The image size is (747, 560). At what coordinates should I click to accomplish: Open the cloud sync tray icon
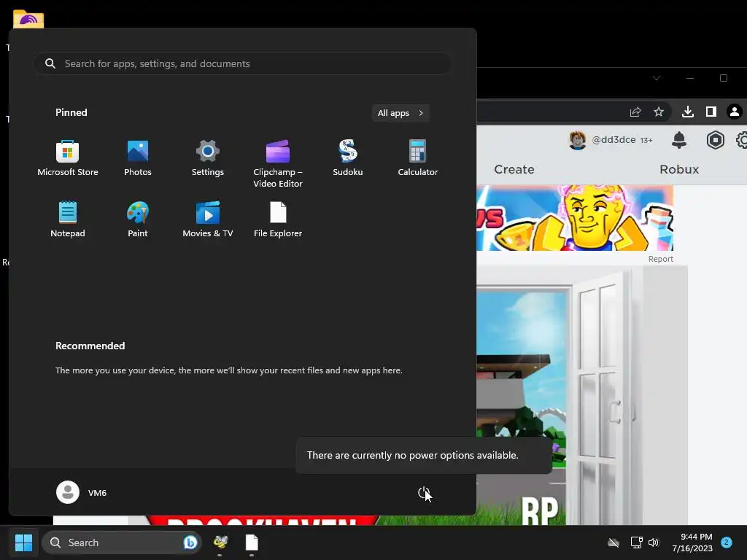614,542
